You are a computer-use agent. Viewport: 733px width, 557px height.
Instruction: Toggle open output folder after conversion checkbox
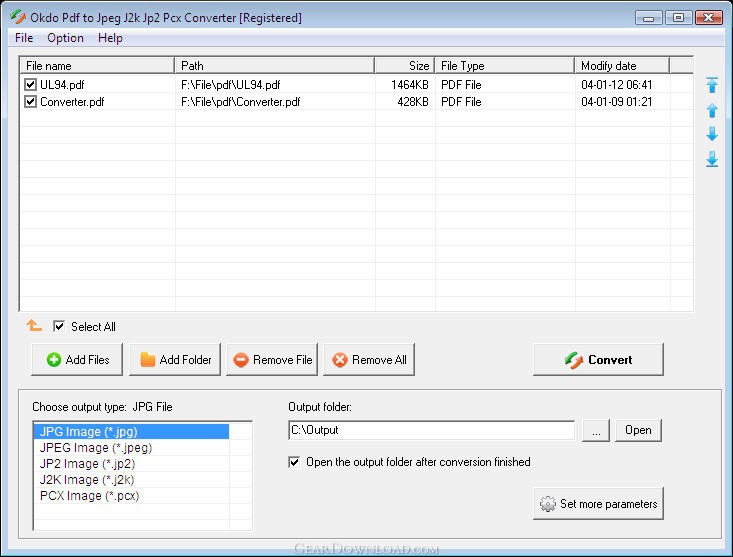point(294,462)
